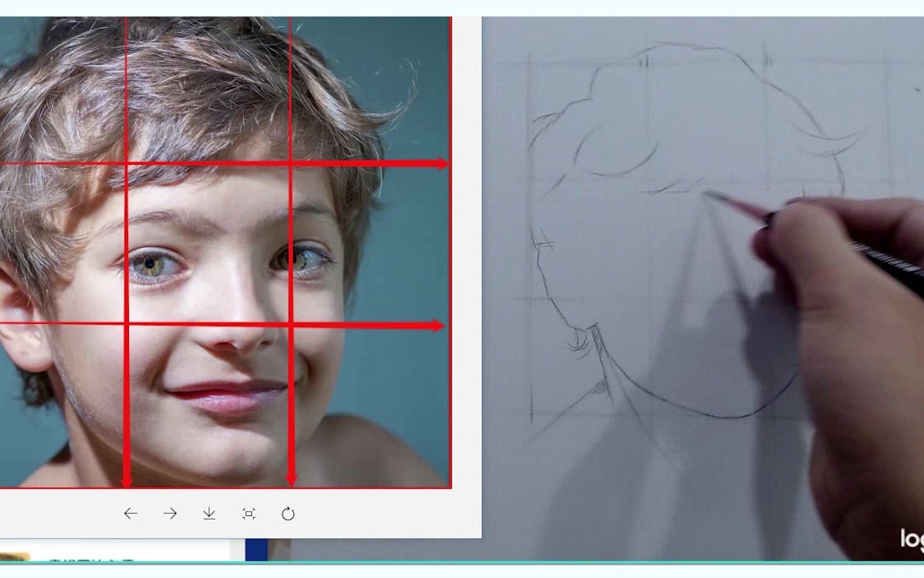Go to previous image with left arrow

tap(130, 514)
